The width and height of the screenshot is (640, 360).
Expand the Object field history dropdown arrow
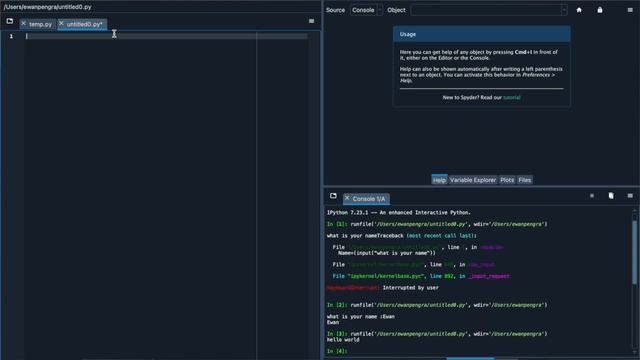tap(564, 10)
